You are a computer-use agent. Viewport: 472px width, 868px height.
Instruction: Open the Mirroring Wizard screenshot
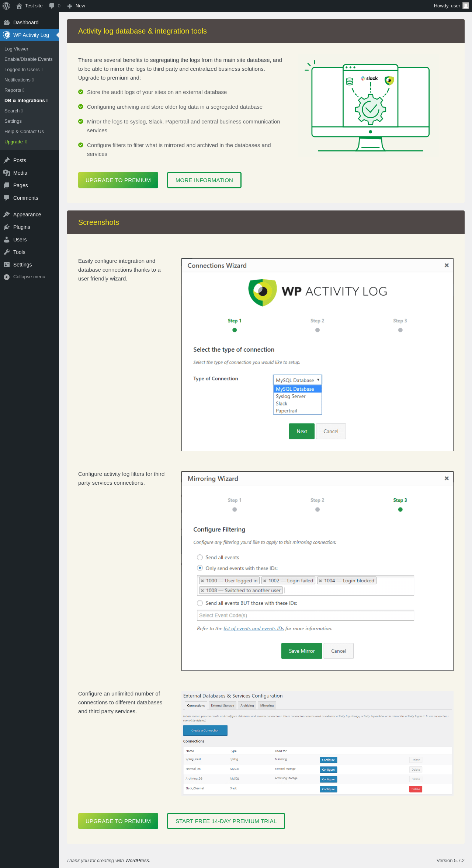click(317, 571)
